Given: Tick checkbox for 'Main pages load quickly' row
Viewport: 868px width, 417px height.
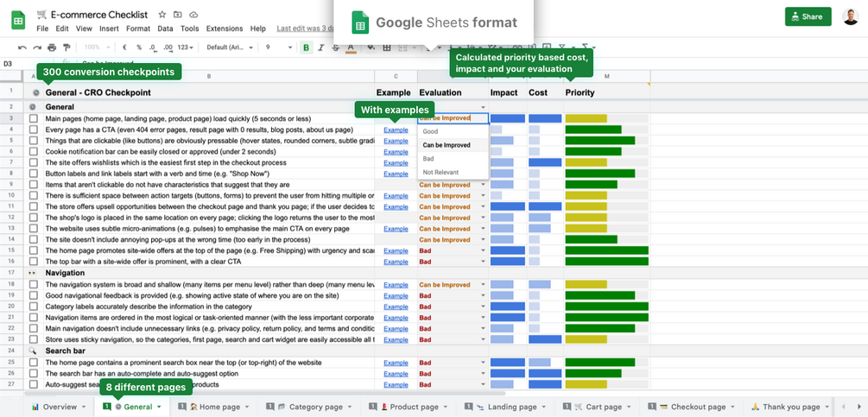Looking at the screenshot, I should pyautogui.click(x=34, y=118).
